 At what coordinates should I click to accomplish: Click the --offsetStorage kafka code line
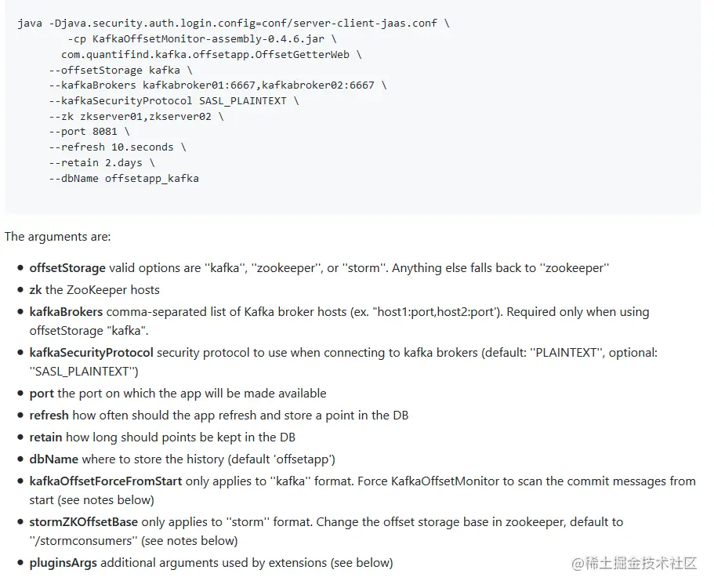[121, 70]
